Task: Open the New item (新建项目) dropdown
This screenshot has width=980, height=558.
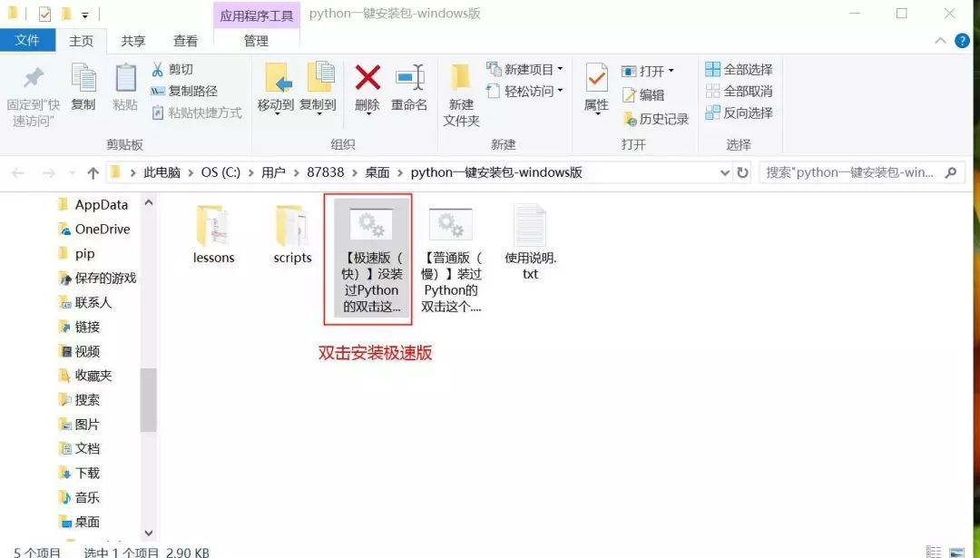Action: click(x=525, y=69)
